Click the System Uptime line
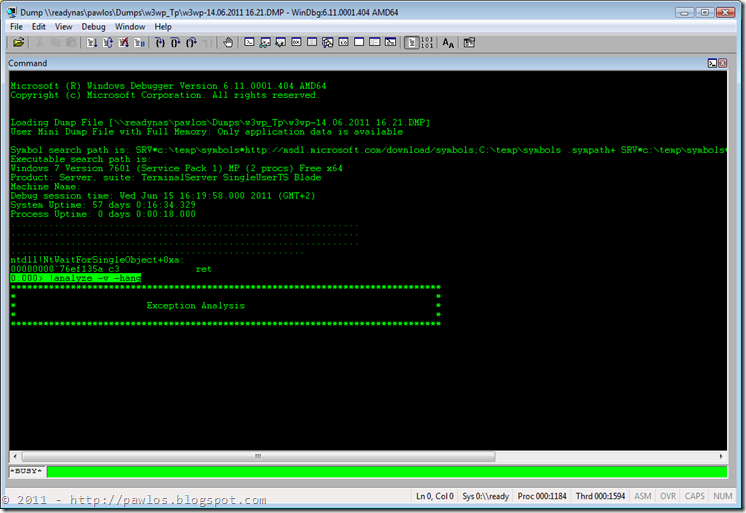 (x=103, y=205)
